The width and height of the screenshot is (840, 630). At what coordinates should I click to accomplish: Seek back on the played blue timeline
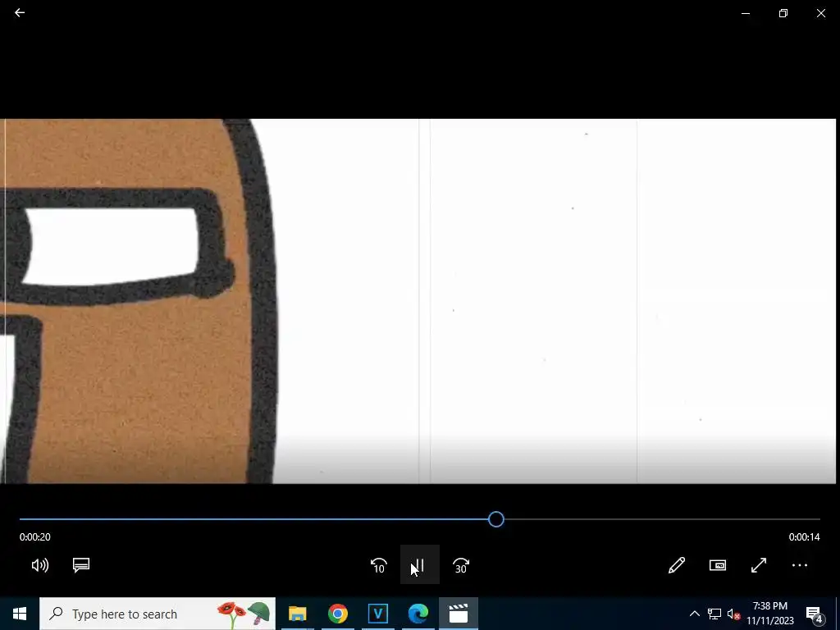coord(254,519)
